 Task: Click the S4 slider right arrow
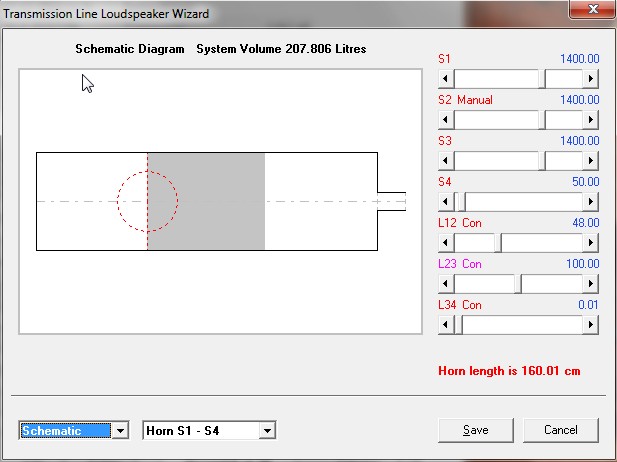tap(591, 202)
